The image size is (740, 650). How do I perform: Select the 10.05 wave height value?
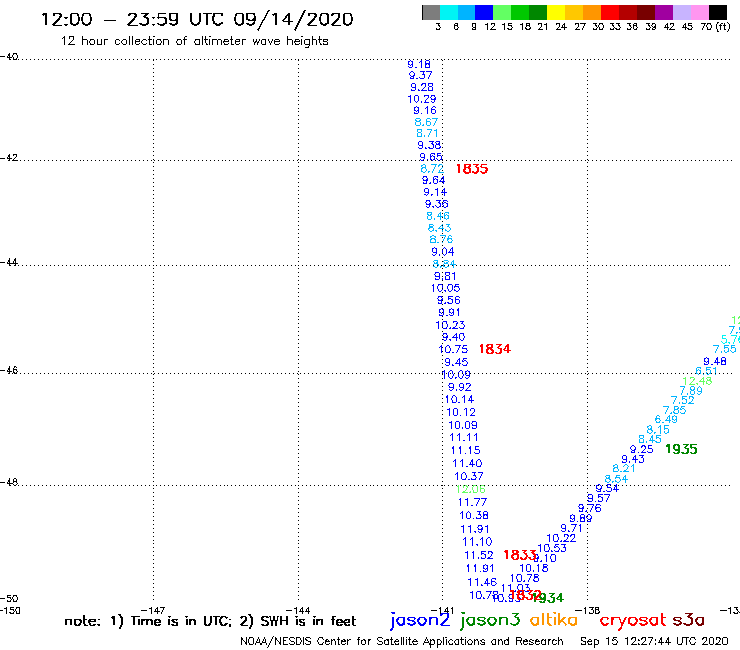[446, 288]
